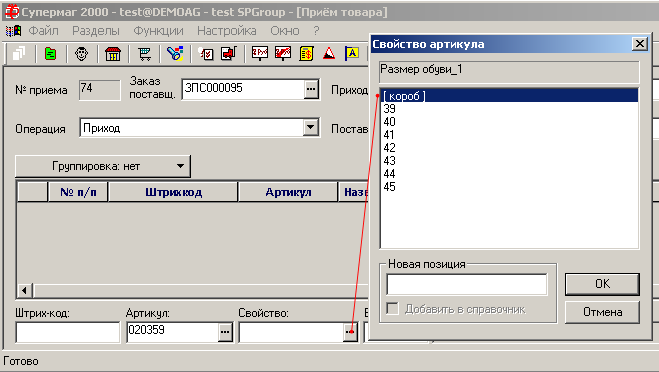
Task: Expand the Операция dropdown
Action: click(310, 127)
